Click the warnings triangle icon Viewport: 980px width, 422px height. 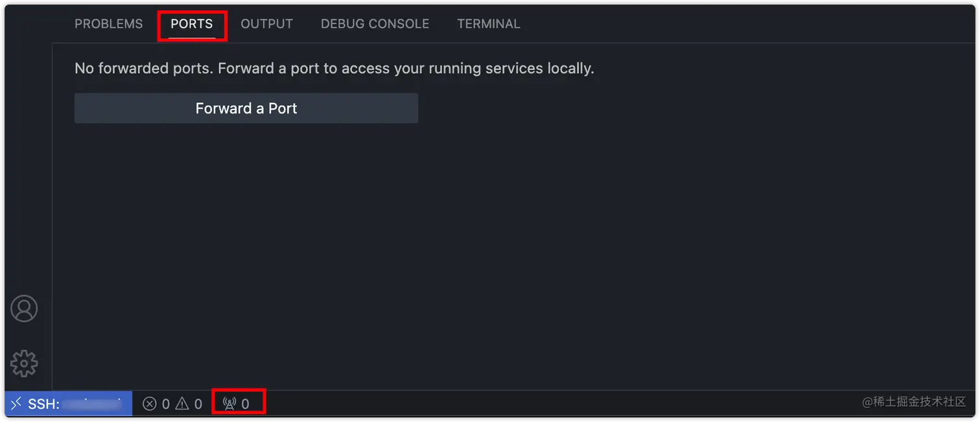click(x=182, y=404)
